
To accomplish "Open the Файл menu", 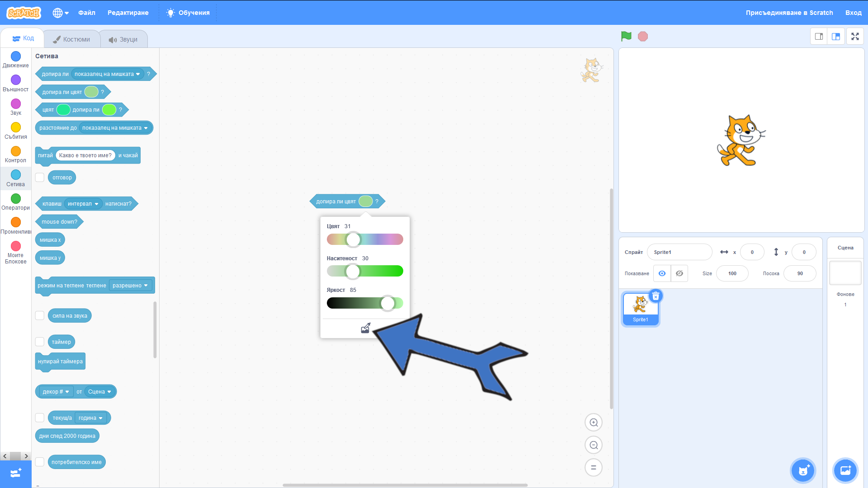I will pyautogui.click(x=86, y=13).
